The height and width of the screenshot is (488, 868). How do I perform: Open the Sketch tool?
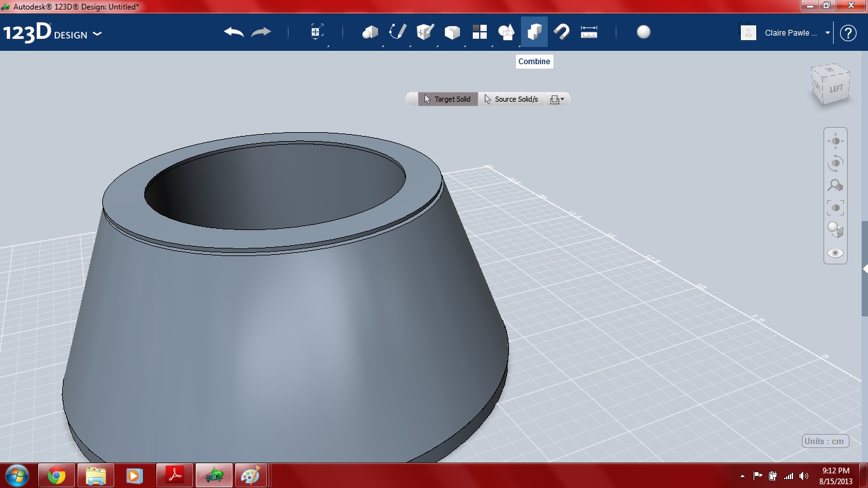pos(397,32)
